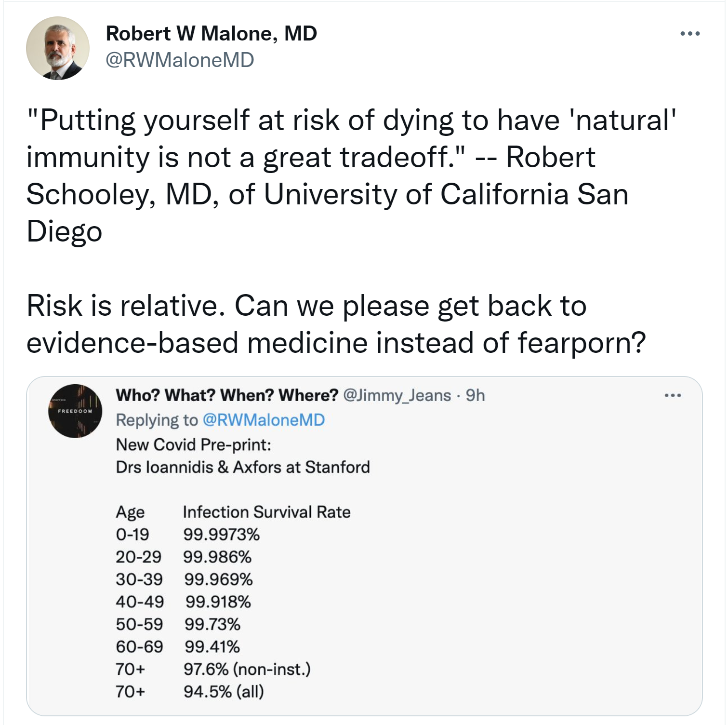728x725 pixels.
Task: Click the Age column heading
Action: click(130, 512)
